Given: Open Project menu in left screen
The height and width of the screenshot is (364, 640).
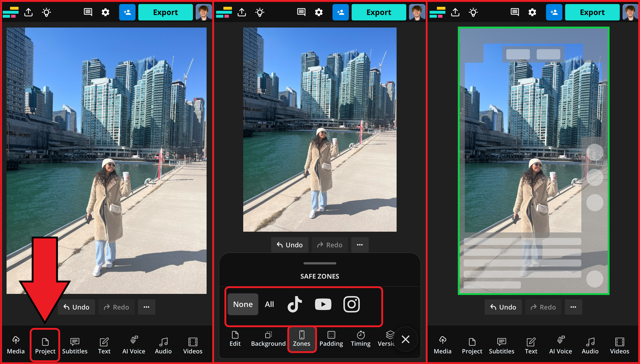Looking at the screenshot, I should tap(45, 345).
